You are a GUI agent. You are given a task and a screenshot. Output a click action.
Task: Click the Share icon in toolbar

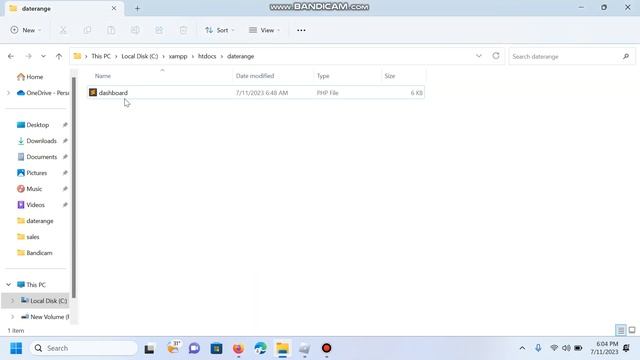point(159,30)
